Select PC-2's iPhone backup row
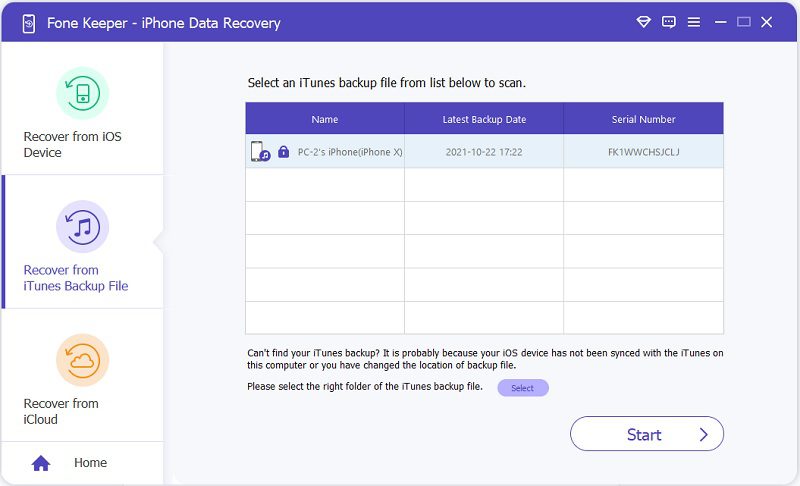The image size is (800, 486). pyautogui.click(x=484, y=152)
